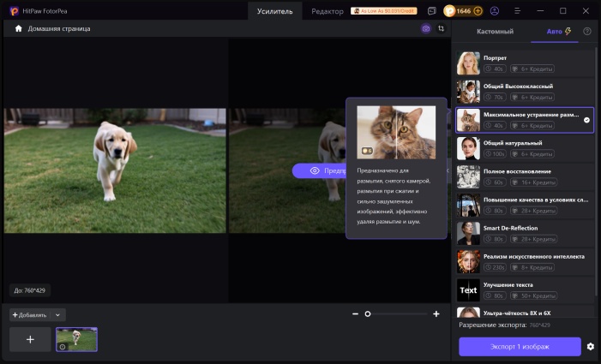The image size is (601, 364).
Task: Open export settings gear icon
Action: (591, 346)
